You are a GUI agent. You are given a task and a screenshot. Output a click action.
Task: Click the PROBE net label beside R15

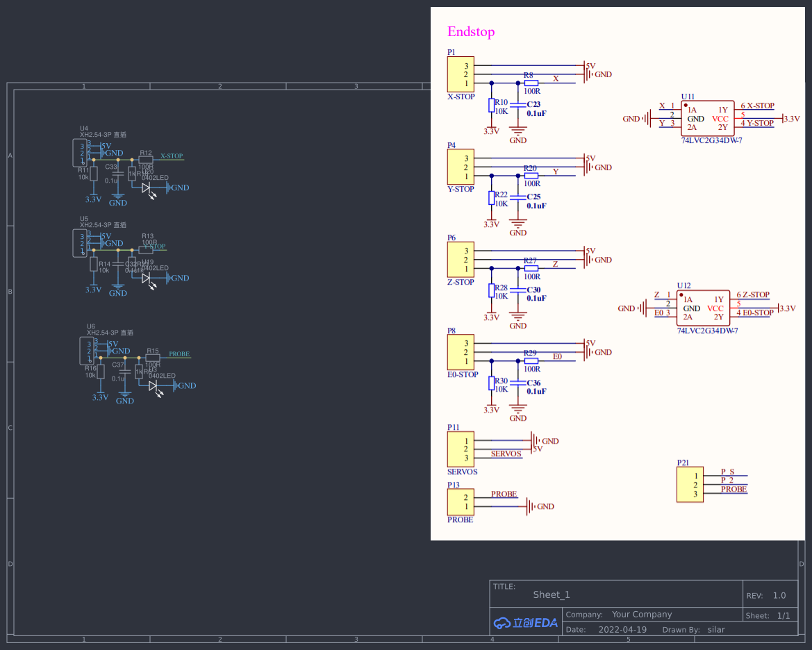click(x=179, y=354)
